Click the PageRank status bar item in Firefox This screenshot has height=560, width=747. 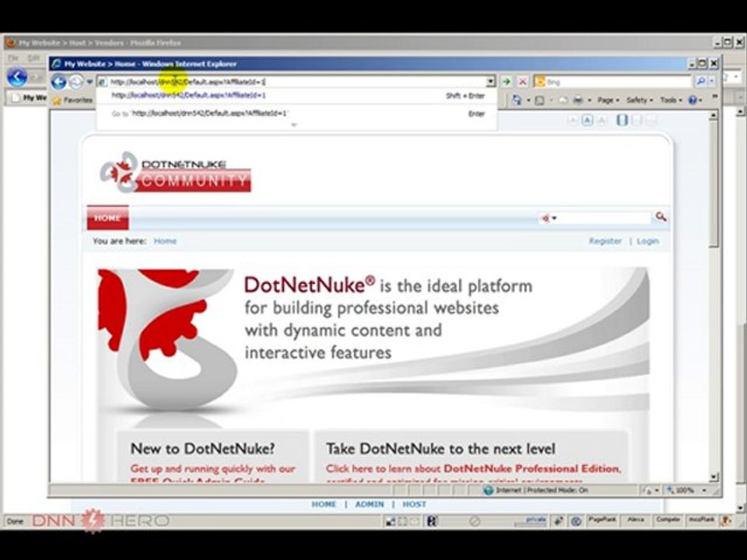(601, 520)
